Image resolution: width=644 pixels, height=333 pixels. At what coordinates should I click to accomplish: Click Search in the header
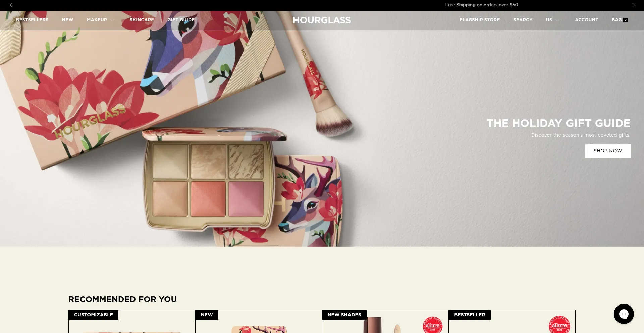[523, 20]
